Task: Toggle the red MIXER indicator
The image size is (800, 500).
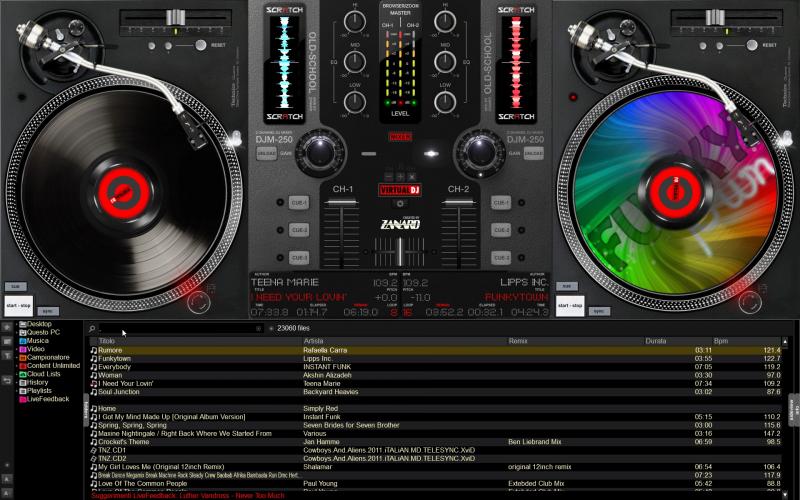Action: tap(400, 137)
